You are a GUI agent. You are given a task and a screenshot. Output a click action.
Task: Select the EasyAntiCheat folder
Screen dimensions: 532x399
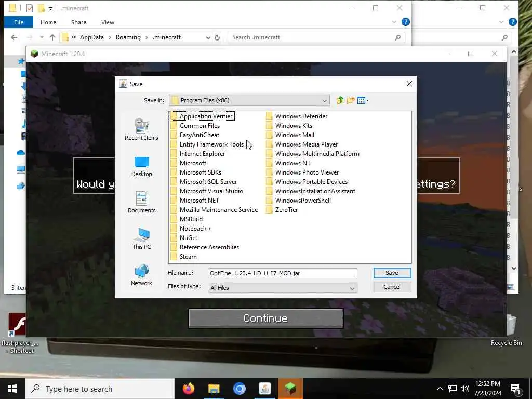click(x=195, y=135)
